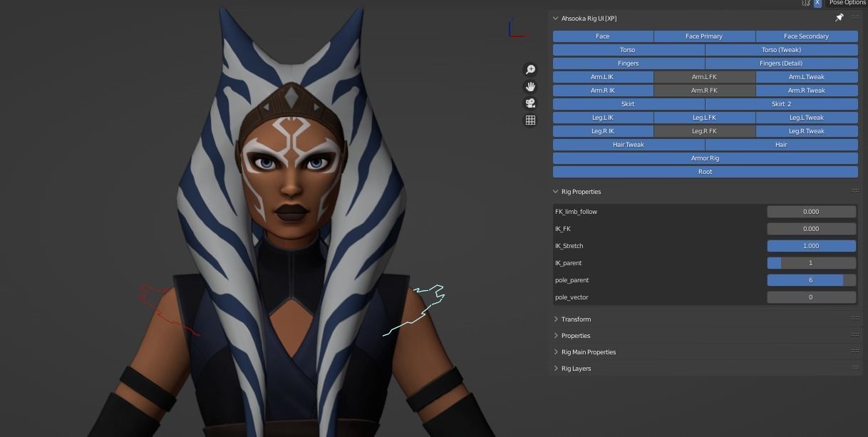Click the IK_FK value slider
The height and width of the screenshot is (437, 868).
[811, 229]
